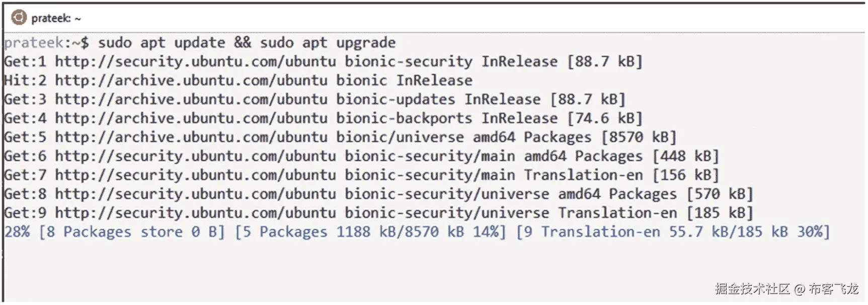Open the Get:8 security.ubuntu.com URL
Viewport: 868px width, 305px height.
195,194
